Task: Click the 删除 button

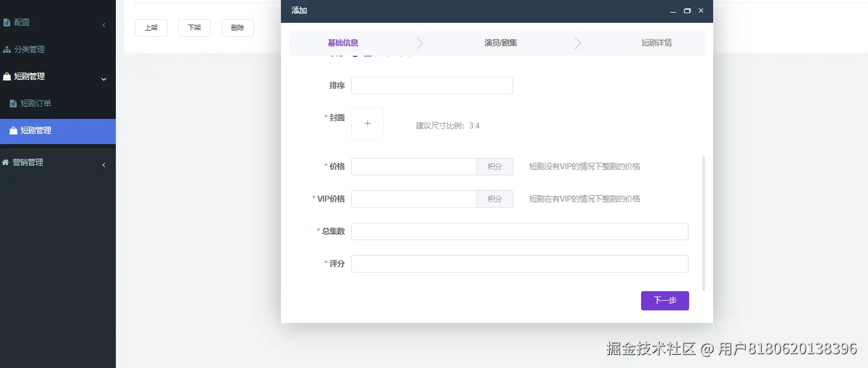Action: point(237,27)
